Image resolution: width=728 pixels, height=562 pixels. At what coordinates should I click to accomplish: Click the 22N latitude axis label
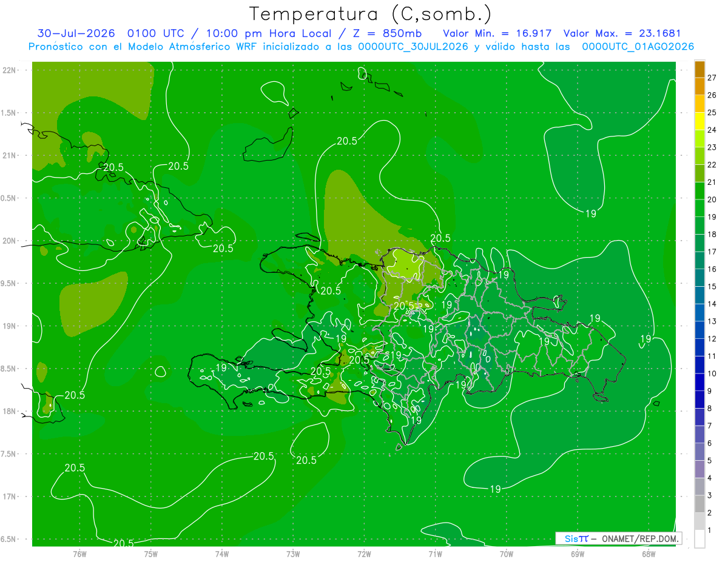(10, 70)
